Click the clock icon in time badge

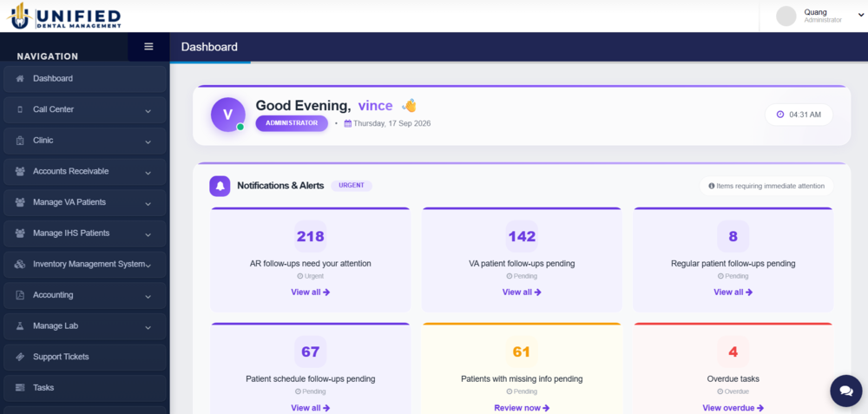780,115
